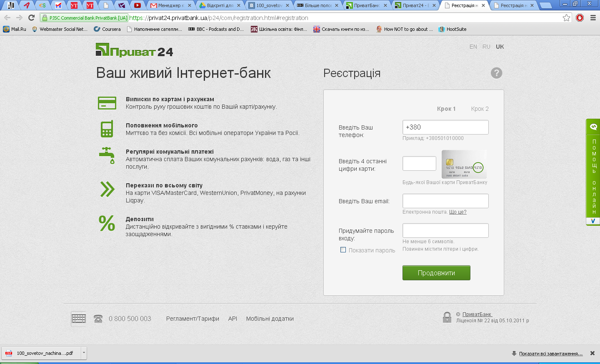Focus the email input field
This screenshot has width=600, height=364.
click(x=445, y=201)
